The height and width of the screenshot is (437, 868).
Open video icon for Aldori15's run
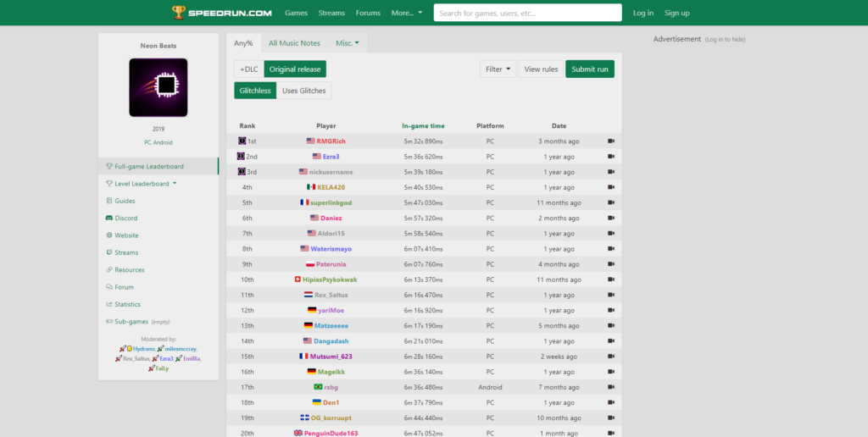[x=611, y=234]
